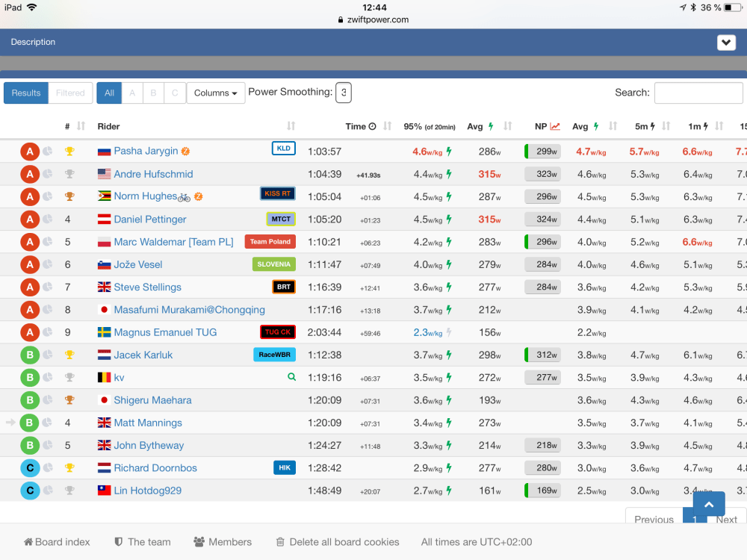
Task: Show All categories tab
Action: pyautogui.click(x=109, y=93)
